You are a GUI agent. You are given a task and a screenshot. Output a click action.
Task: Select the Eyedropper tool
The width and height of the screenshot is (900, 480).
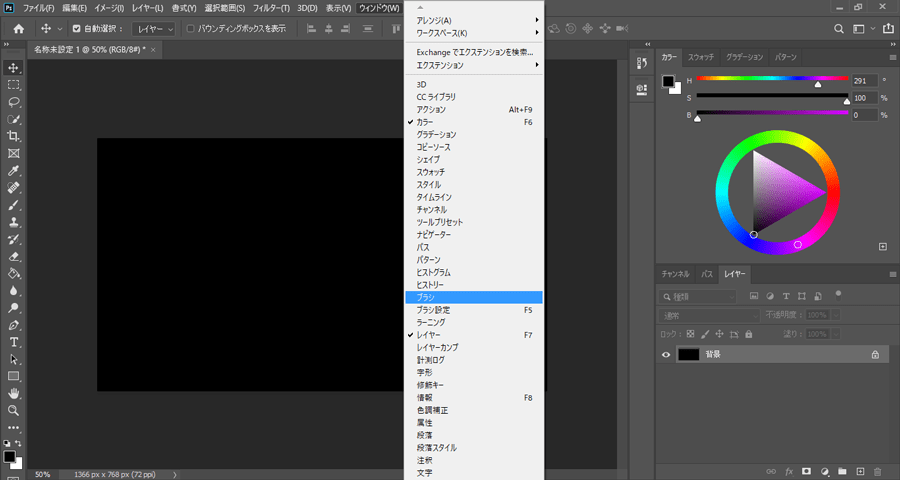click(x=14, y=171)
